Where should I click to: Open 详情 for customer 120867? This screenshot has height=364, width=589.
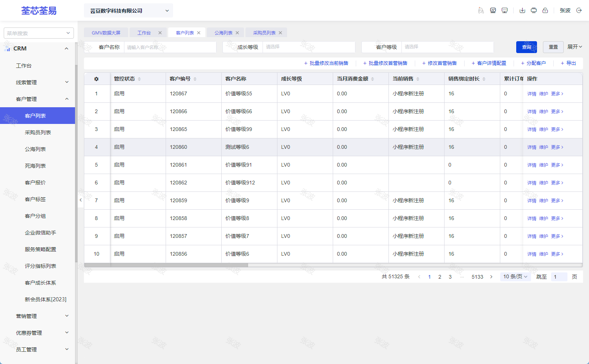pos(532,94)
